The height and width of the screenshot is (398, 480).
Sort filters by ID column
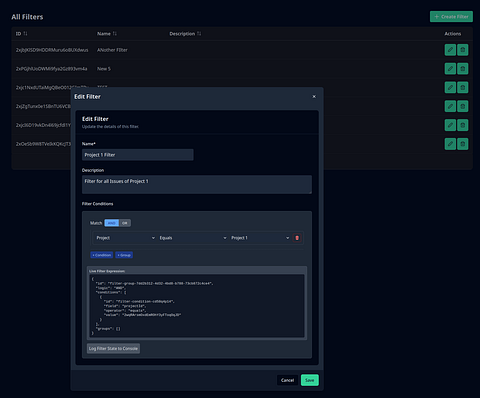25,34
